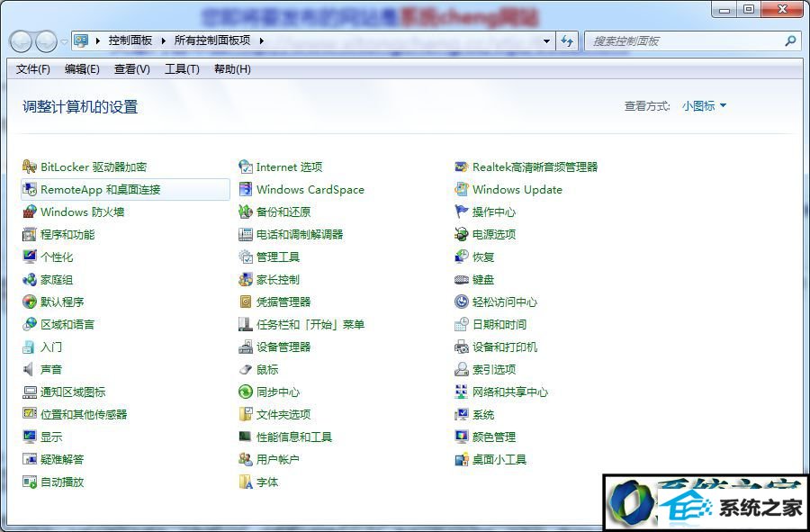Open the 查看(V) menu
This screenshot has height=532, width=810.
[x=131, y=69]
